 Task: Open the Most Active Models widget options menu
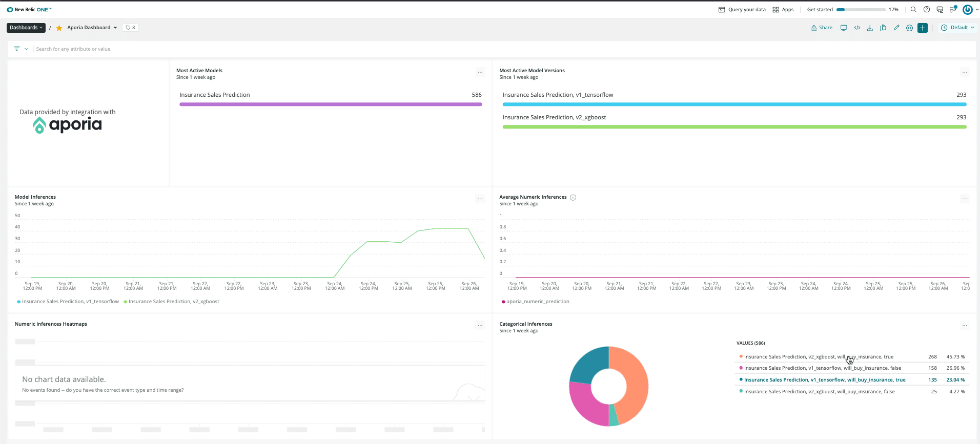(x=480, y=72)
